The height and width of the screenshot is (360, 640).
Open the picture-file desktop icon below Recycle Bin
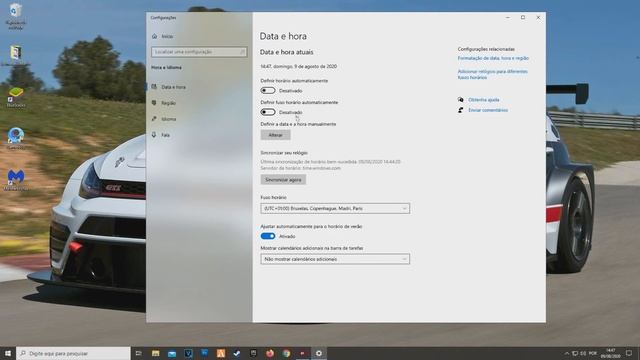(x=16, y=55)
